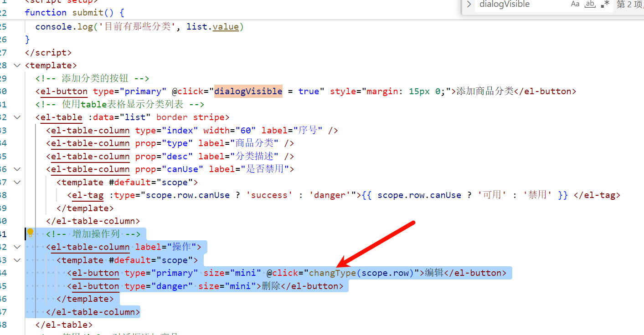Image resolution: width=644 pixels, height=335 pixels.
Task: Click changType(scope.row) in the click handler
Action: coord(361,273)
